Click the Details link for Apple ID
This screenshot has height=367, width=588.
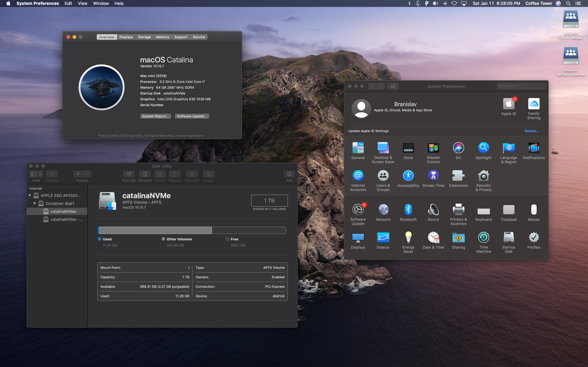tap(532, 131)
